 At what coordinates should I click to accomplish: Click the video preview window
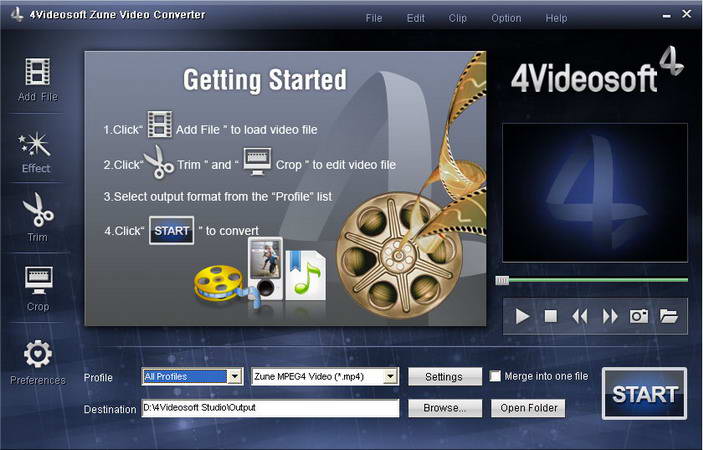click(595, 193)
